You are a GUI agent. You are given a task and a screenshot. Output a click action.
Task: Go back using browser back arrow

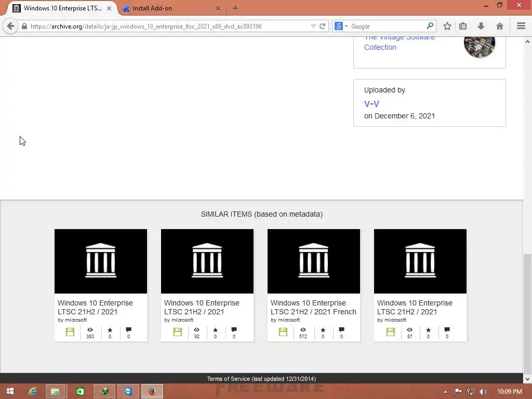click(x=10, y=26)
